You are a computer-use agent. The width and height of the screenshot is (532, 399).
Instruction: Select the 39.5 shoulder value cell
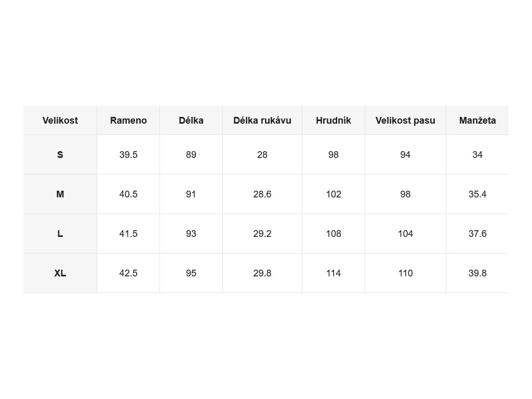(128, 155)
